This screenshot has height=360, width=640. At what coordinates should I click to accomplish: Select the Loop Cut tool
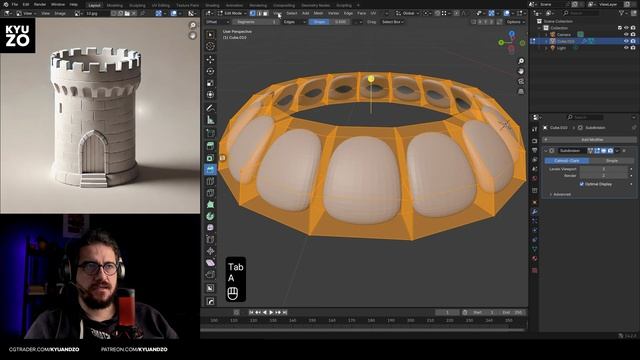(210, 181)
